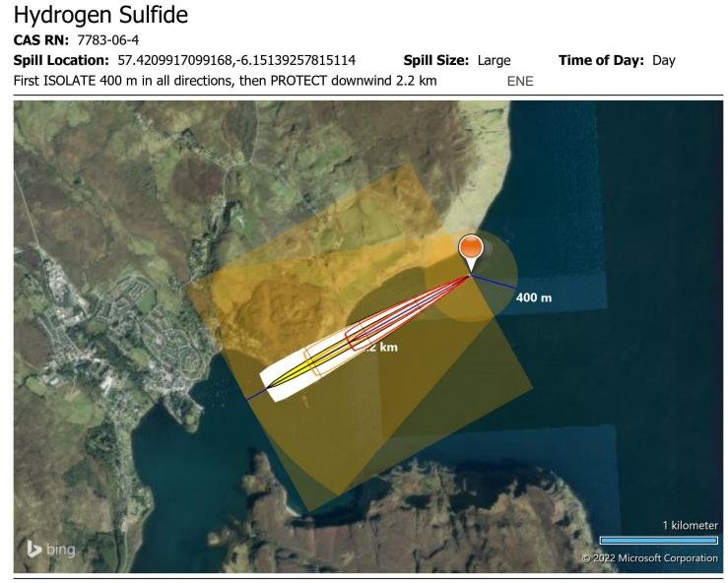Click the Spill Size value Large
This screenshot has width=728, height=583.
click(494, 60)
